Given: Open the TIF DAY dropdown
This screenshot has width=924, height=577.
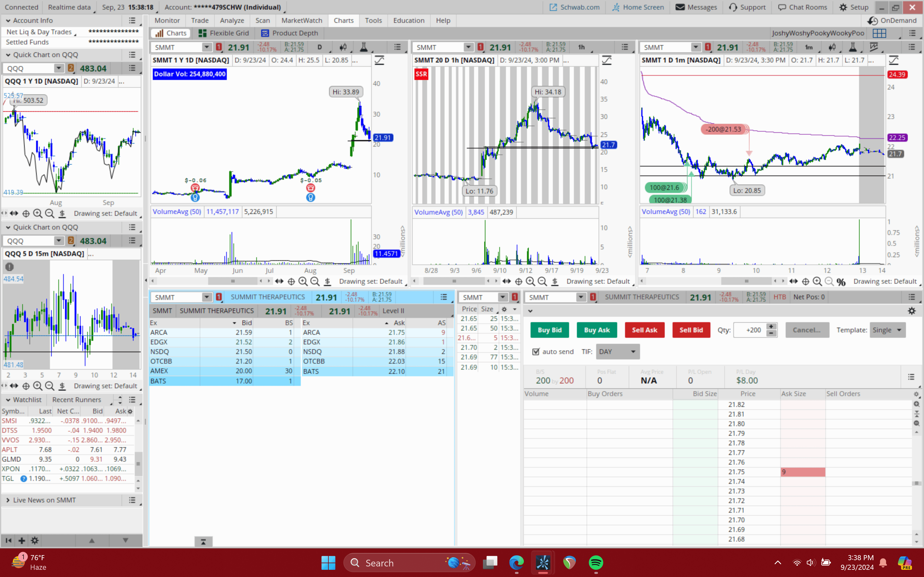Looking at the screenshot, I should click(x=617, y=351).
